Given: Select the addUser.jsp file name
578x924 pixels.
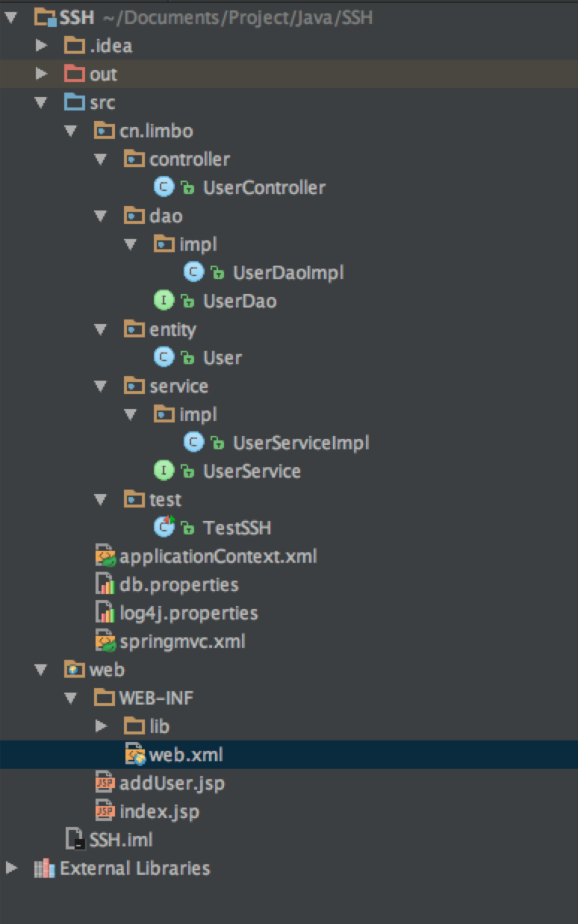Looking at the screenshot, I should click(x=172, y=784).
